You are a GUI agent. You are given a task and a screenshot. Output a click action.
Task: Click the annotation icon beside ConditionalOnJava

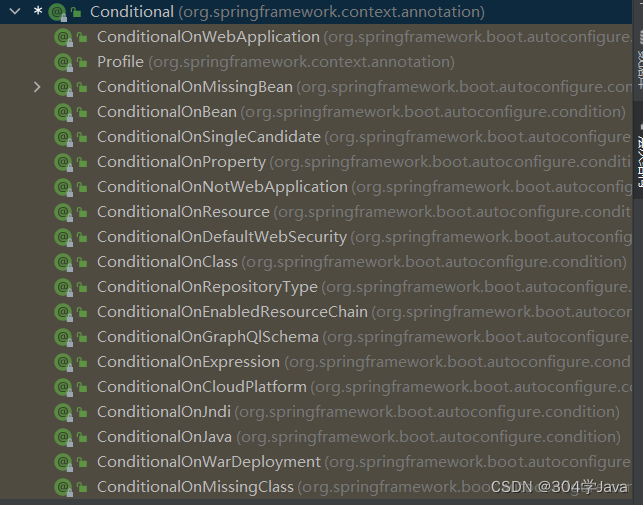point(63,438)
